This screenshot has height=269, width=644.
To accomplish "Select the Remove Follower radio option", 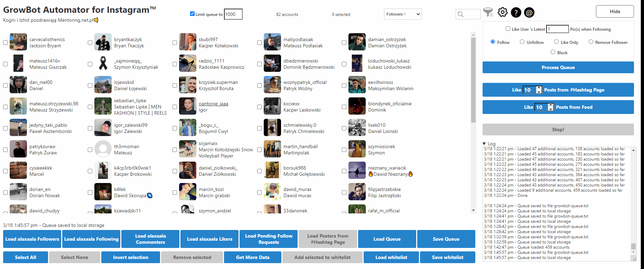I will click(591, 42).
